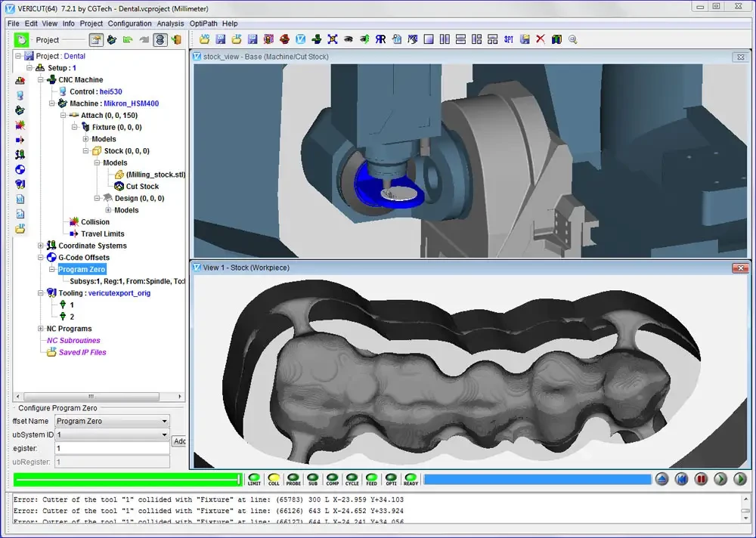Select the single view layout icon
This screenshot has height=538, width=756.
429,39
